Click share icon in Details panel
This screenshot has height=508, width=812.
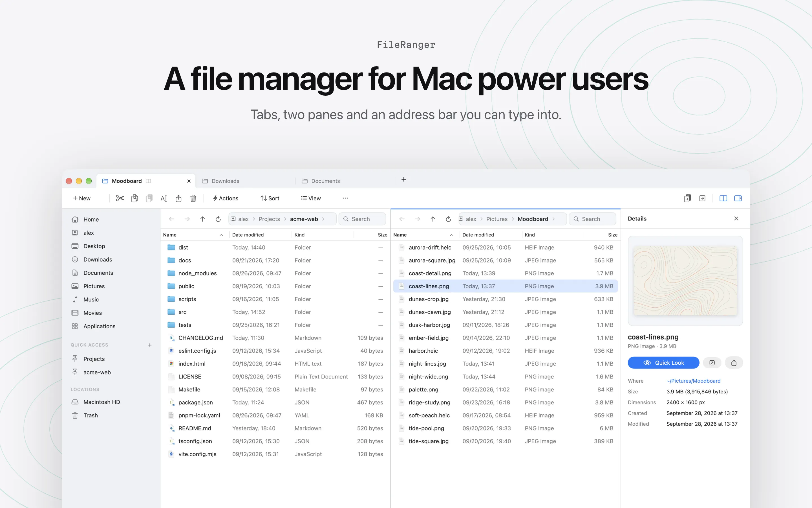tap(734, 363)
